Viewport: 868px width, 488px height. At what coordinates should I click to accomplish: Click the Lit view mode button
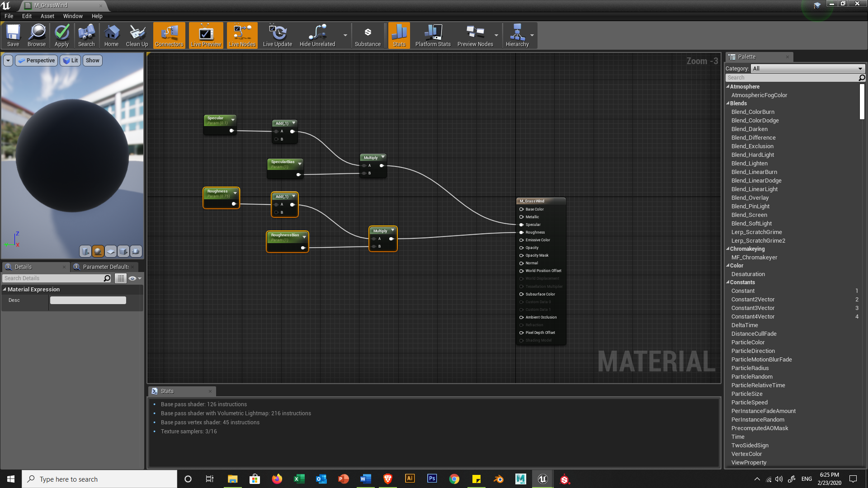pos(71,61)
